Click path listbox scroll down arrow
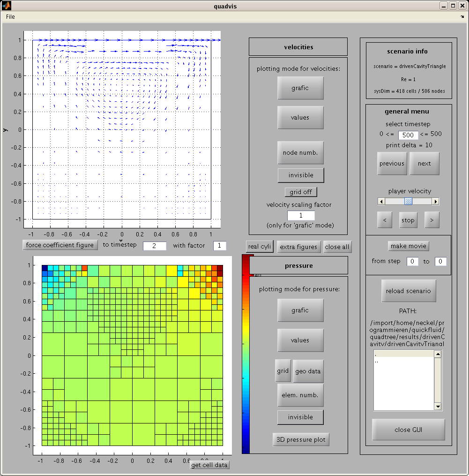This screenshot has width=469, height=476. (438, 406)
